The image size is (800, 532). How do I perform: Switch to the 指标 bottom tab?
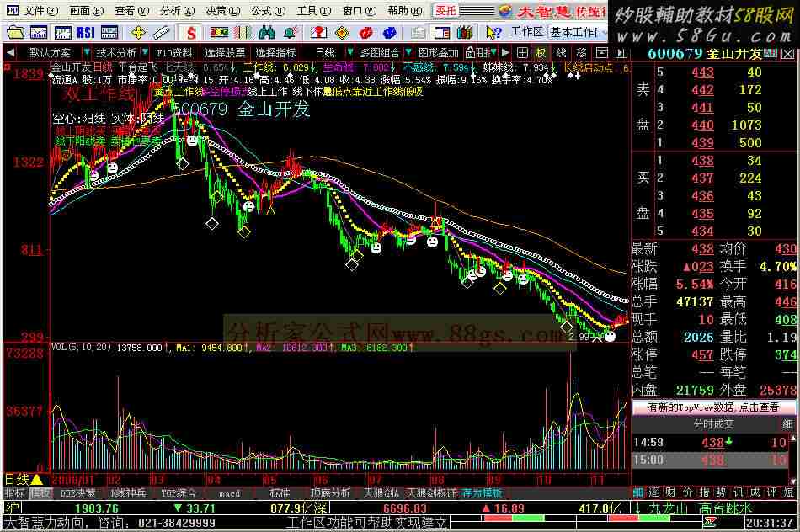(x=15, y=493)
